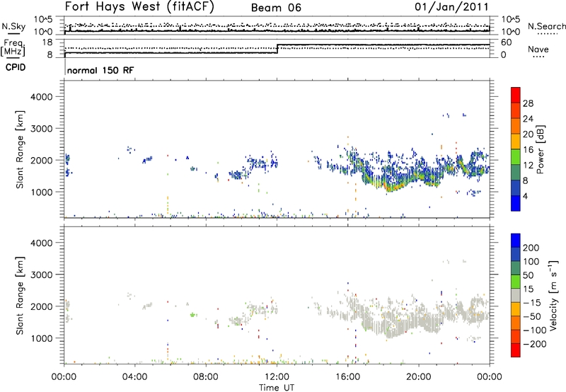
Task: Click the 'Power [dB]' color bar label
Action: point(541,149)
